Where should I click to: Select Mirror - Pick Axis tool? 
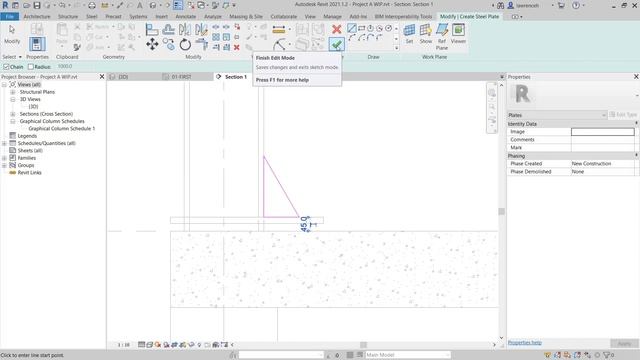point(184,29)
